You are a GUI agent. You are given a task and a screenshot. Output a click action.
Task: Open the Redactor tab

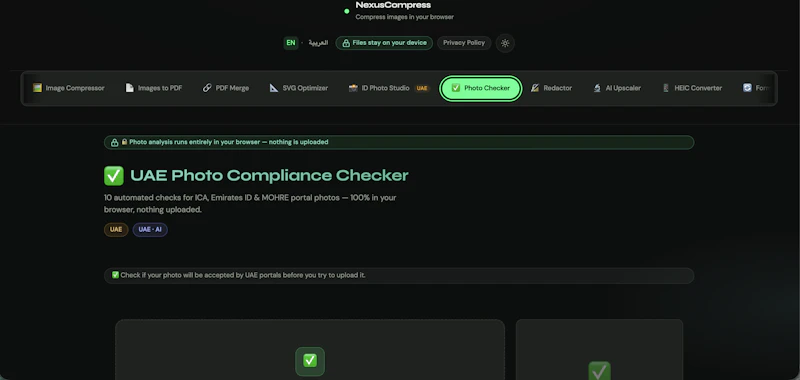coord(551,88)
